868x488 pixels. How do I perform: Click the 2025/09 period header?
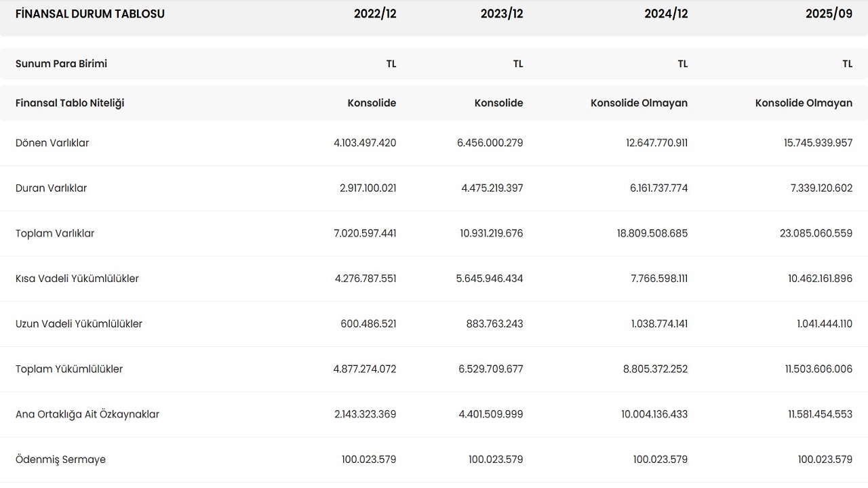click(x=829, y=14)
